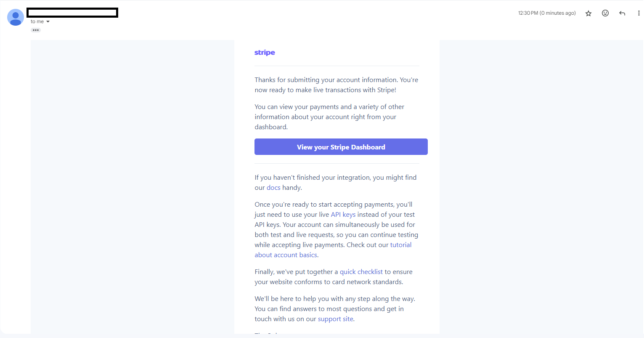The height and width of the screenshot is (338, 644).
Task: Click the "You can view your payments" paragraph
Action: 329,117
